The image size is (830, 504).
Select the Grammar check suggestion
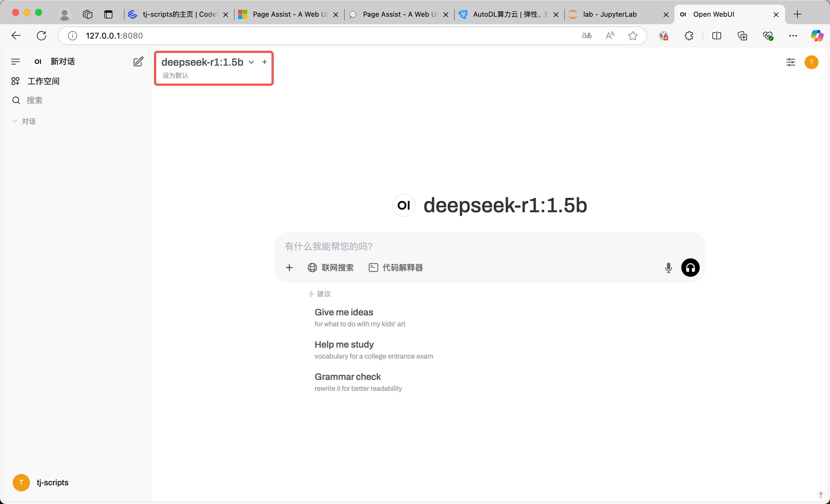(x=358, y=382)
